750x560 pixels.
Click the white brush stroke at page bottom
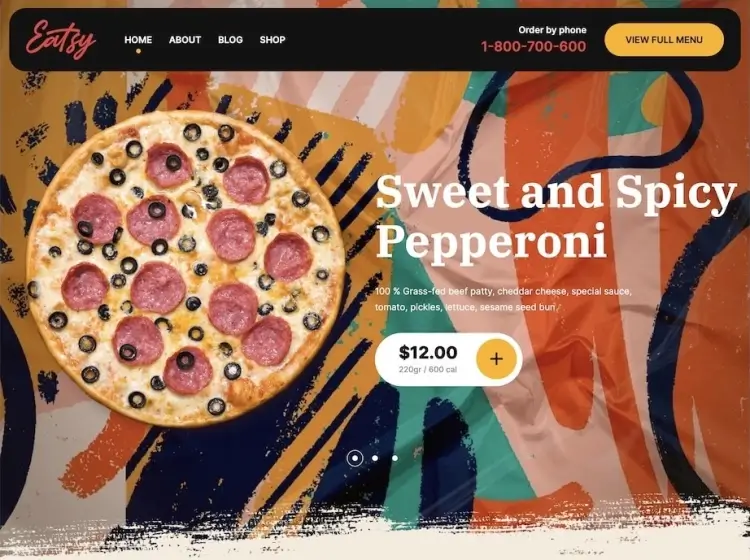pos(375,538)
